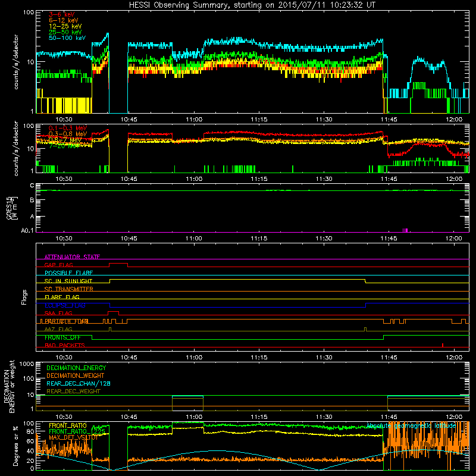
Task: Click the blue ECLIPSE_FLAG label
Action: tap(65, 305)
